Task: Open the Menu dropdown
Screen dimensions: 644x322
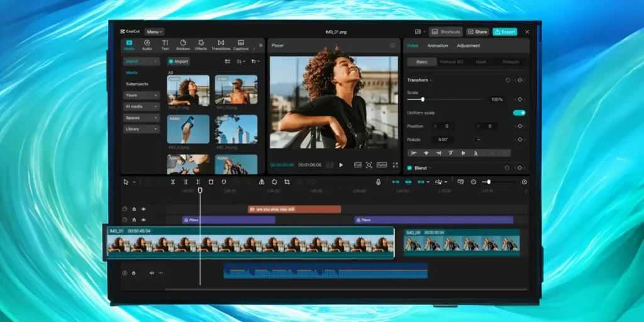Action: point(155,31)
